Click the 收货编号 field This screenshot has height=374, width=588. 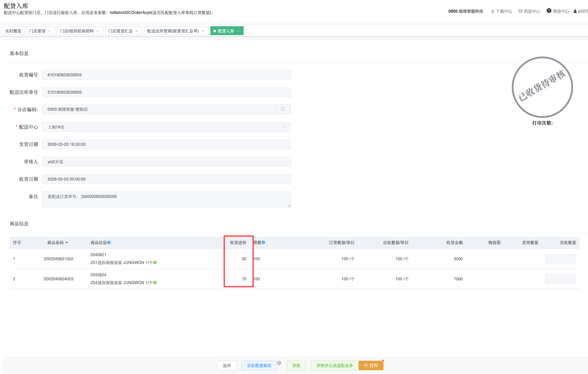coord(166,75)
